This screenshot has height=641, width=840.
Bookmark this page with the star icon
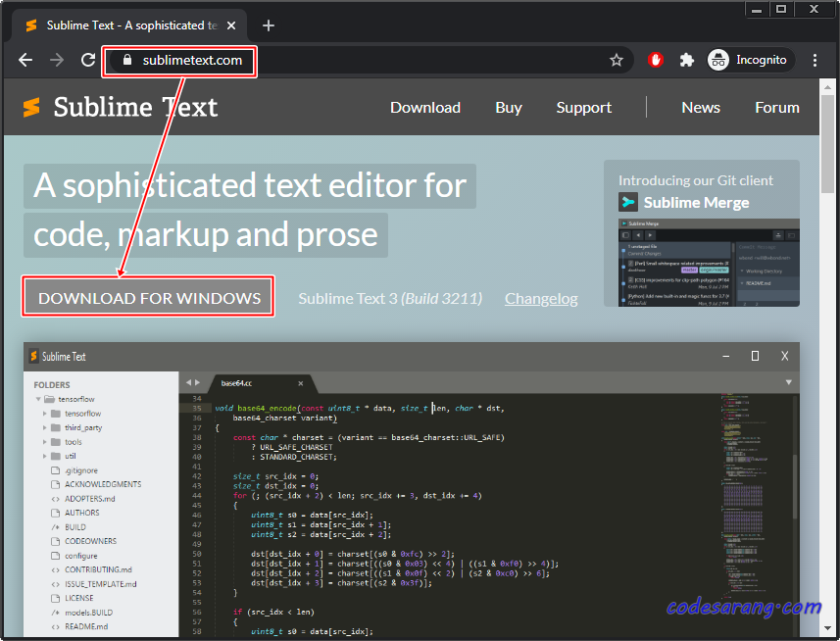coord(617,60)
